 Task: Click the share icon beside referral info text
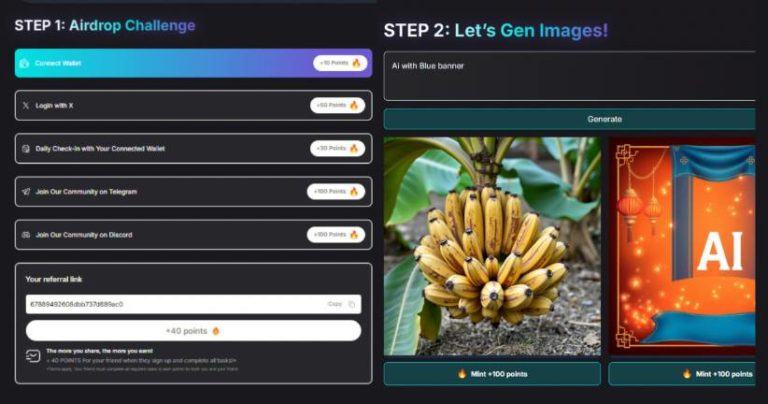pyautogui.click(x=33, y=356)
